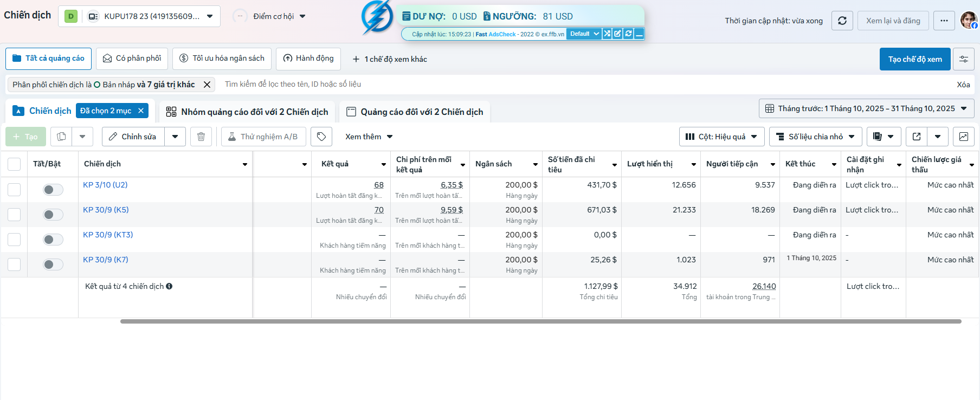This screenshot has height=400, width=980.
Task: Switch to the 'Có phân phối' view tab
Action: coord(132,59)
